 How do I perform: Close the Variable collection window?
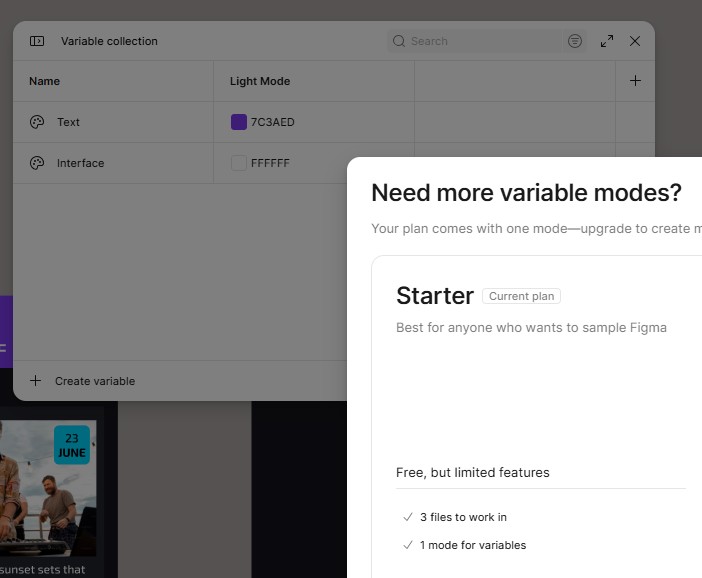(x=634, y=41)
